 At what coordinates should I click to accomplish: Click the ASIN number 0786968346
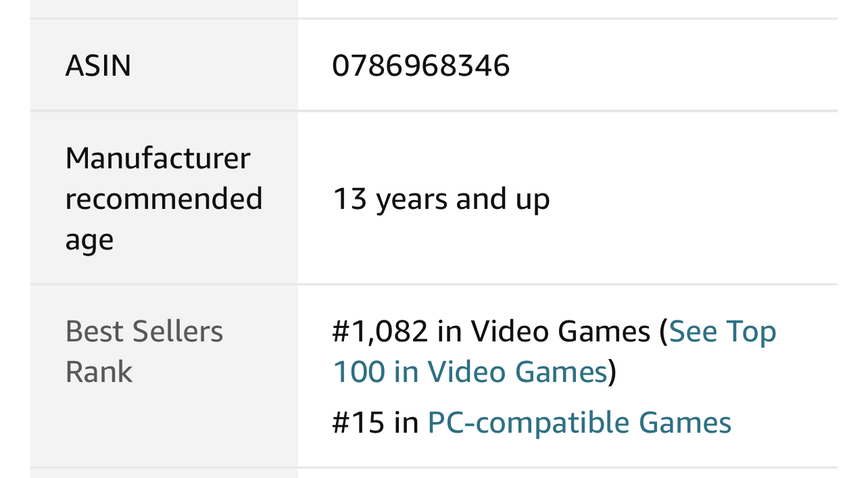(420, 66)
